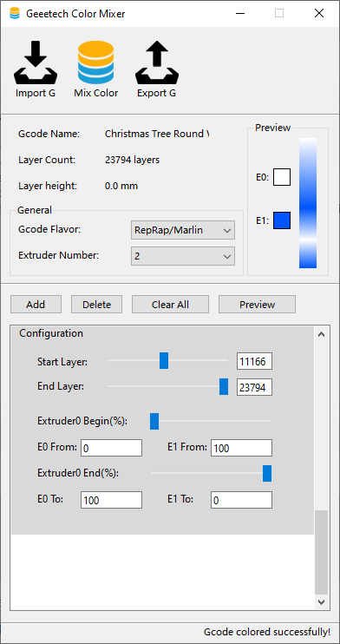Screen dimensions: 340x644
Task: Focus the Start Layer value field 11166
Action: pyautogui.click(x=254, y=361)
